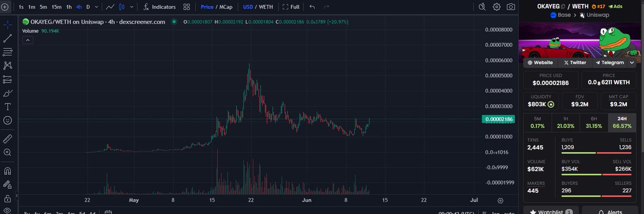Open quick search magnifier icon

482,7
